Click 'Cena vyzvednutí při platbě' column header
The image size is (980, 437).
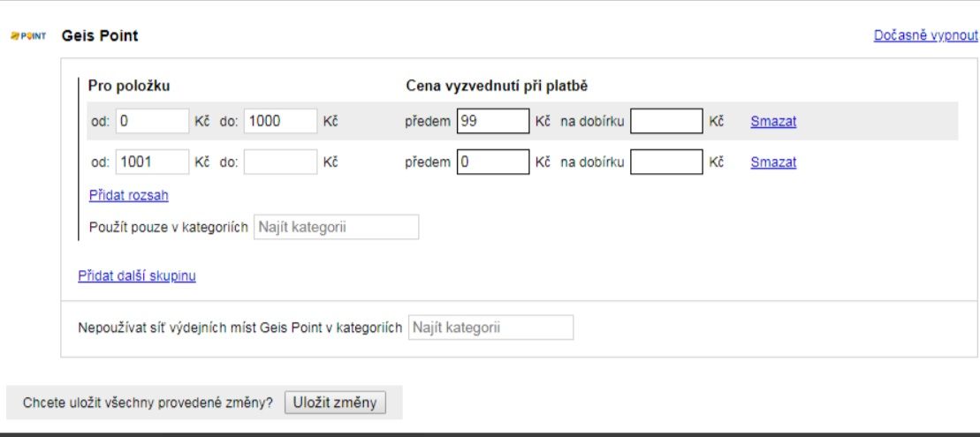click(x=497, y=87)
